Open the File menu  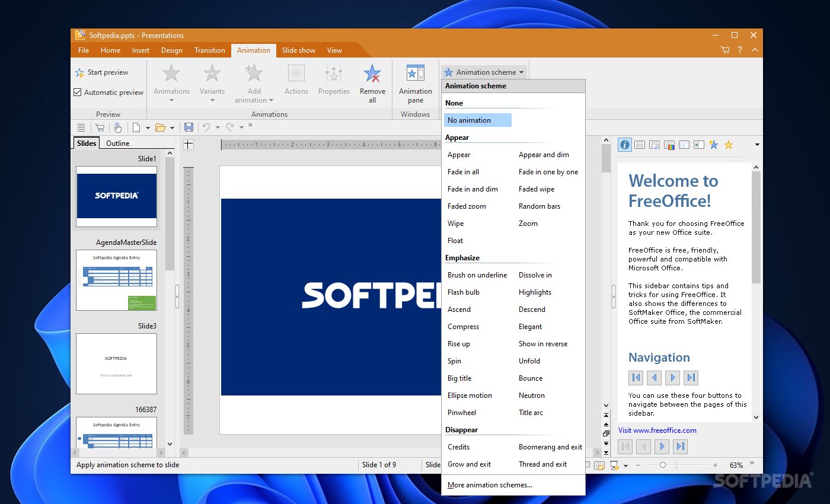(x=84, y=50)
